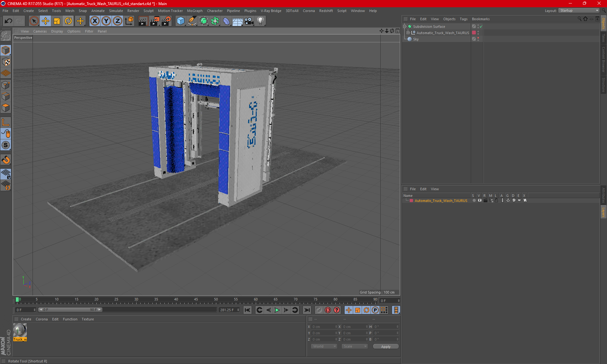
Task: Toggle layer render visibility icon
Action: [x=485, y=200]
